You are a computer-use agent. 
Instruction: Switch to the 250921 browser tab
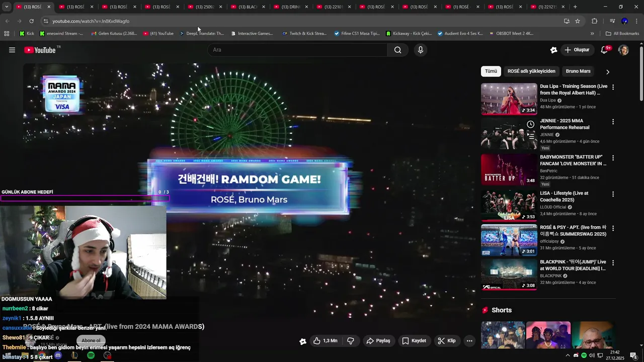coord(205,7)
